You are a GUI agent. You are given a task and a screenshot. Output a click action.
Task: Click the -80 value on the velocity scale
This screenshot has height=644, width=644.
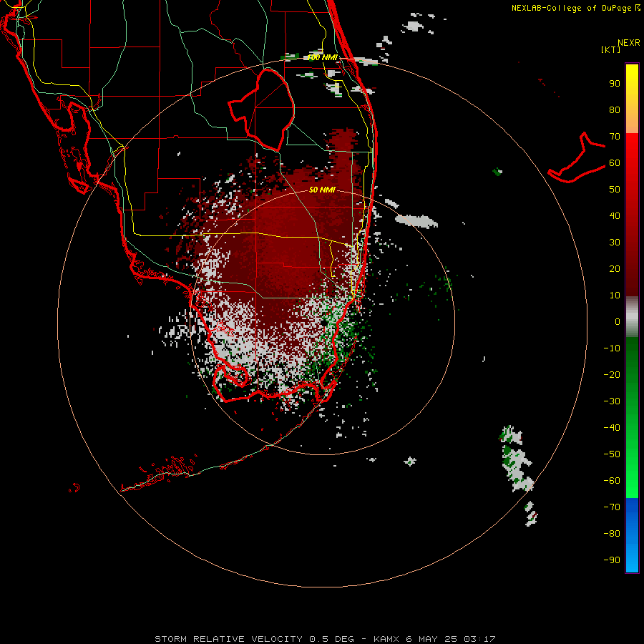[x=612, y=534]
